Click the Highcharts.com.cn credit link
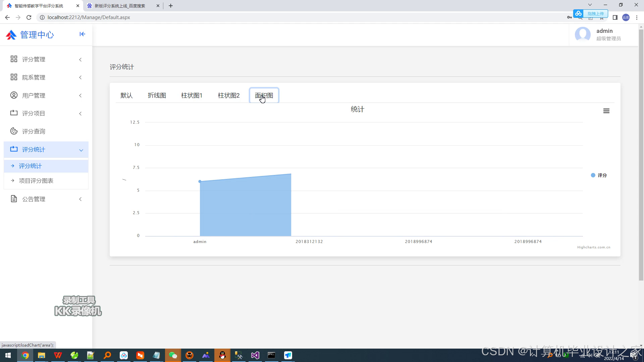 (x=593, y=247)
